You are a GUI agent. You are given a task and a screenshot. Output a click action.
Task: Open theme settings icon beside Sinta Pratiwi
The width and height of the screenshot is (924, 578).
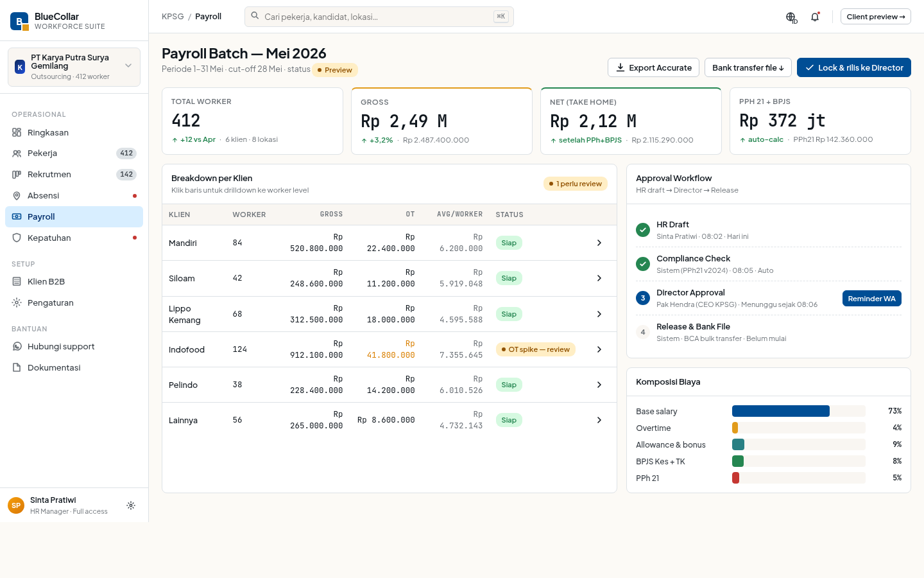tap(131, 505)
